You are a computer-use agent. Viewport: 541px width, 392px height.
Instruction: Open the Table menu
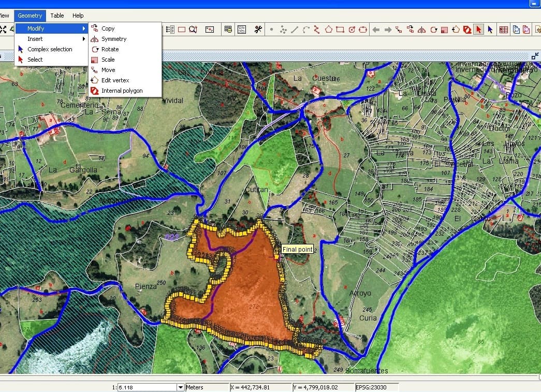(x=57, y=16)
